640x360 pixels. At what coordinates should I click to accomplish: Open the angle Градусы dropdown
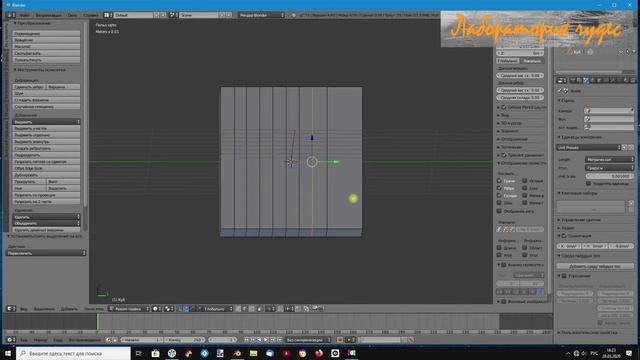tap(610, 168)
